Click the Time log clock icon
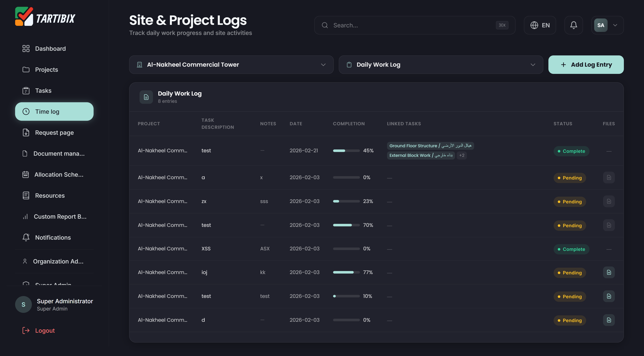644x356 pixels. 26,111
